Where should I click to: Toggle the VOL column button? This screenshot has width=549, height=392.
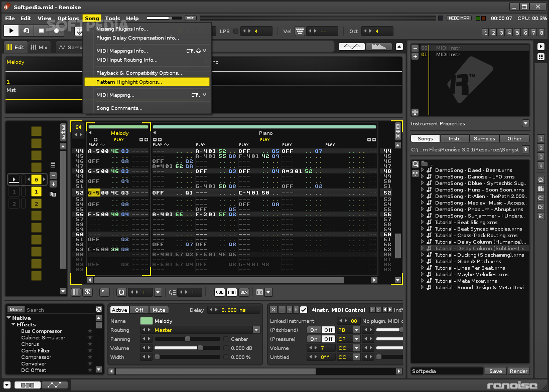click(219, 292)
